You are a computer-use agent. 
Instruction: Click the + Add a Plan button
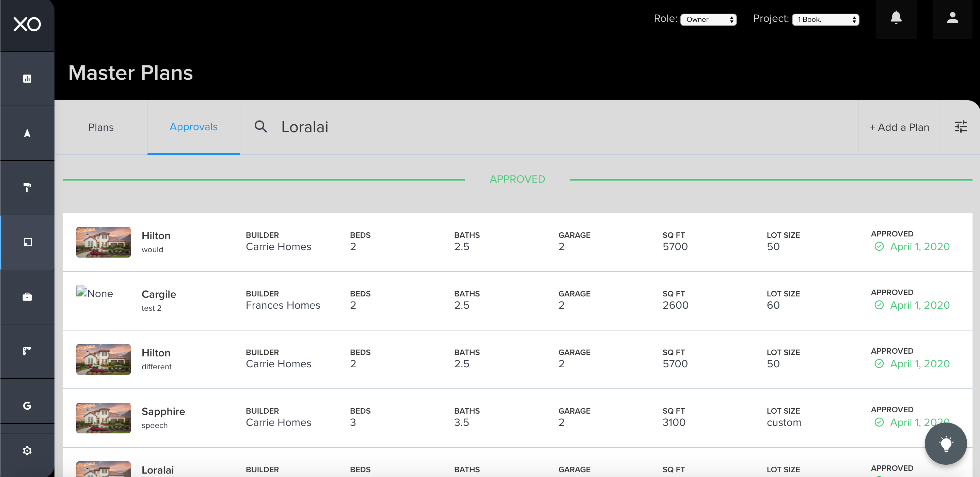[x=899, y=127]
